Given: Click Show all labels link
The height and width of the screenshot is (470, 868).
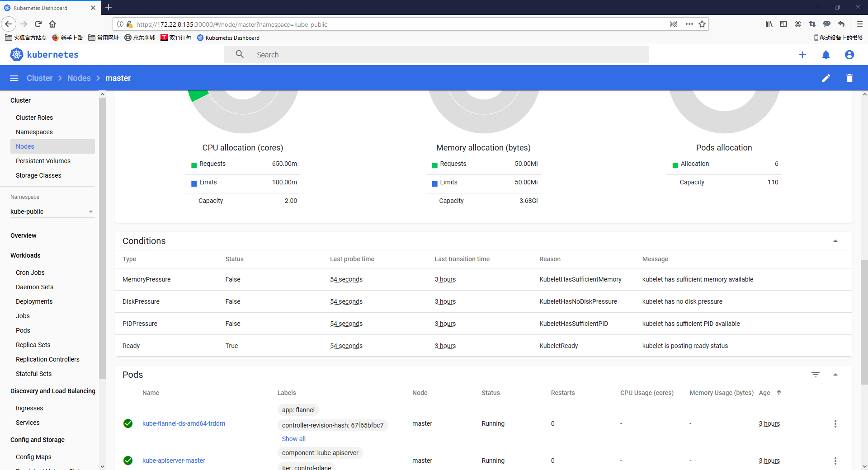Looking at the screenshot, I should pyautogui.click(x=293, y=439).
